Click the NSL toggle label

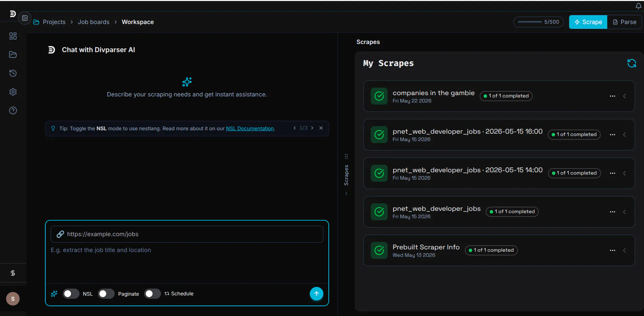88,294
